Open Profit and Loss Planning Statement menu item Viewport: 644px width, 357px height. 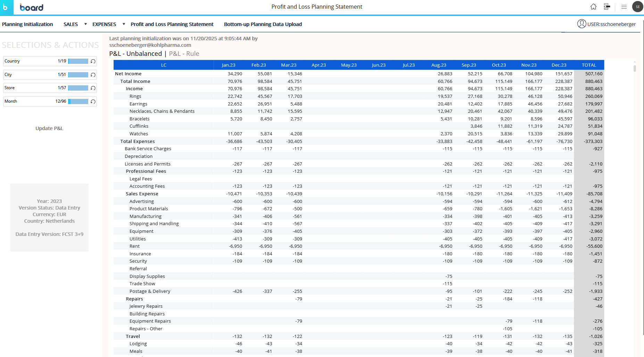tap(172, 24)
